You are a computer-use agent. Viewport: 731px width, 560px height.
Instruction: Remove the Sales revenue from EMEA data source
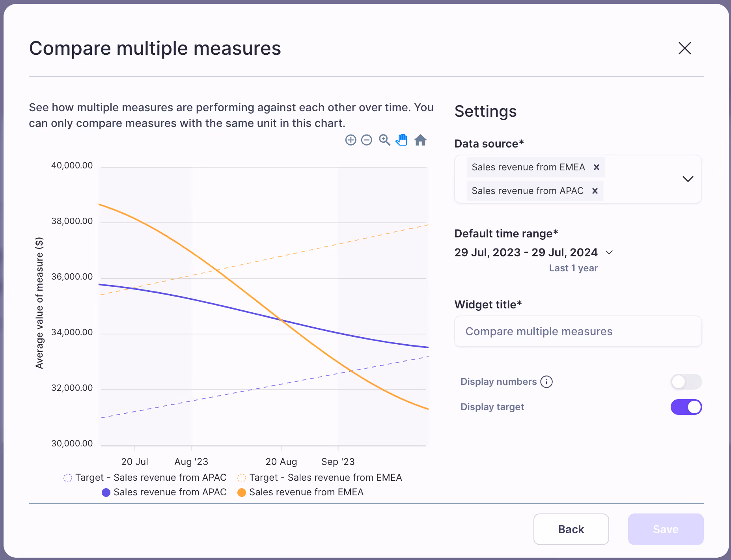(x=597, y=167)
